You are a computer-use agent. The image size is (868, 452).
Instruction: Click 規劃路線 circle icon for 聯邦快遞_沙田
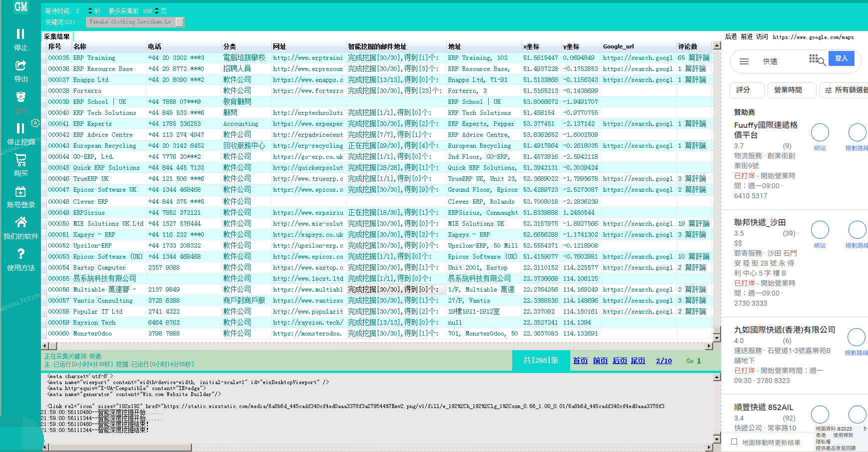coord(858,230)
